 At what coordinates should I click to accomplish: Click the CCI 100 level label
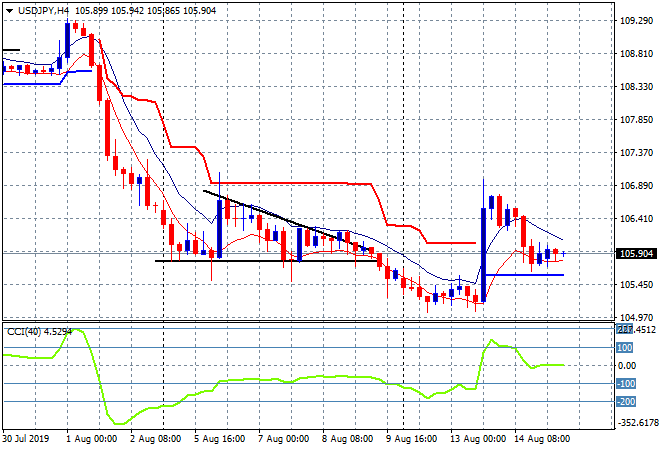click(x=626, y=348)
